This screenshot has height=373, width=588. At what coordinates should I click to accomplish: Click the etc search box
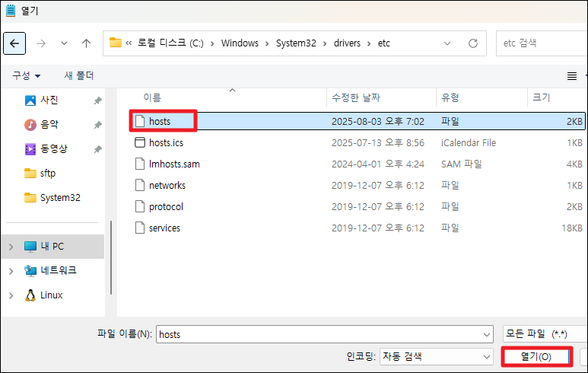click(542, 43)
